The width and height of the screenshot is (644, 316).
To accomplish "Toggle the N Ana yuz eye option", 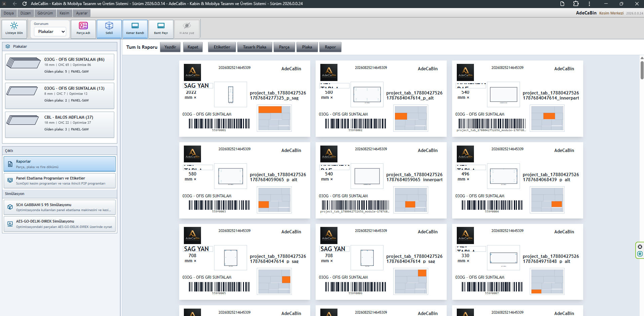I will [187, 29].
